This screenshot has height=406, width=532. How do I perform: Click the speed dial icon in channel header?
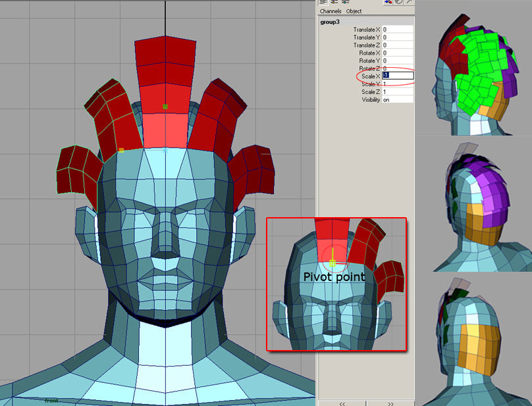(399, 3)
